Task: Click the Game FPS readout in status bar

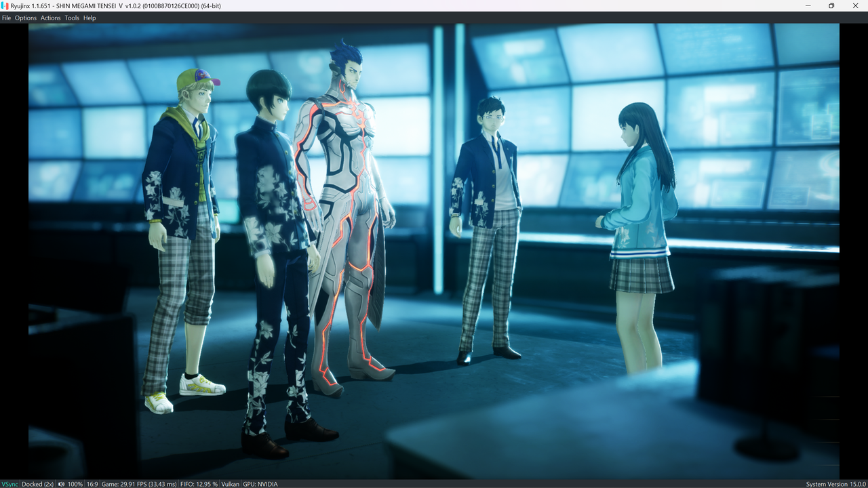Action: click(138, 484)
